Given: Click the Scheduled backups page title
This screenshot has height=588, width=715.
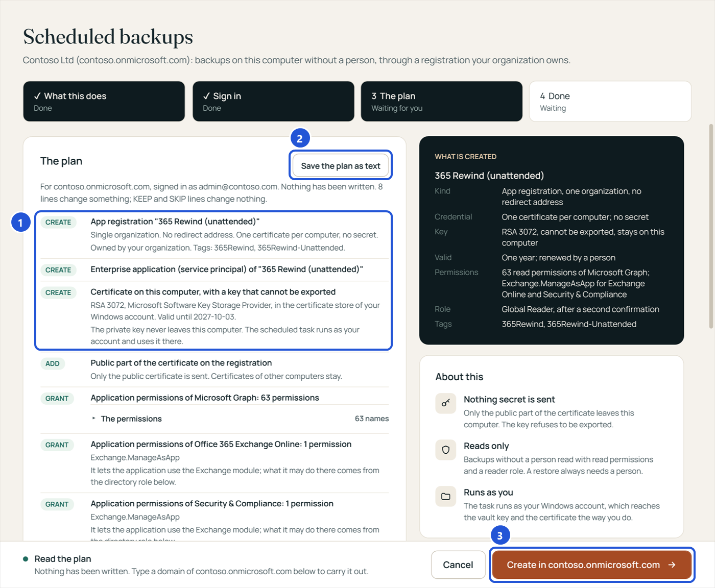Looking at the screenshot, I should point(108,37).
